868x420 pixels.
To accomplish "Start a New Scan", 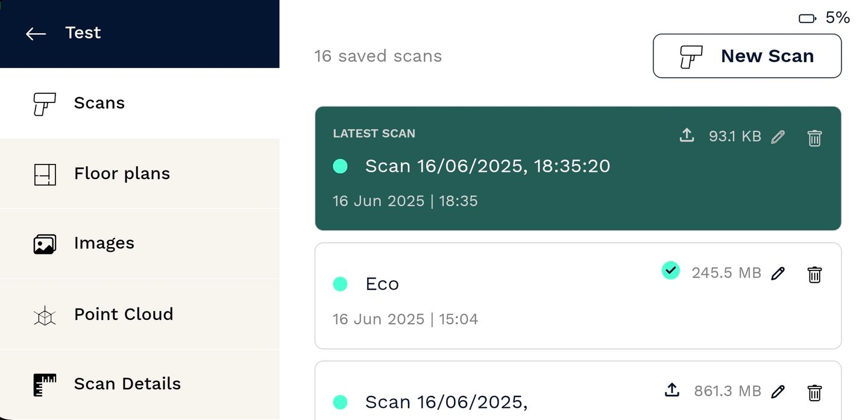I will [747, 56].
